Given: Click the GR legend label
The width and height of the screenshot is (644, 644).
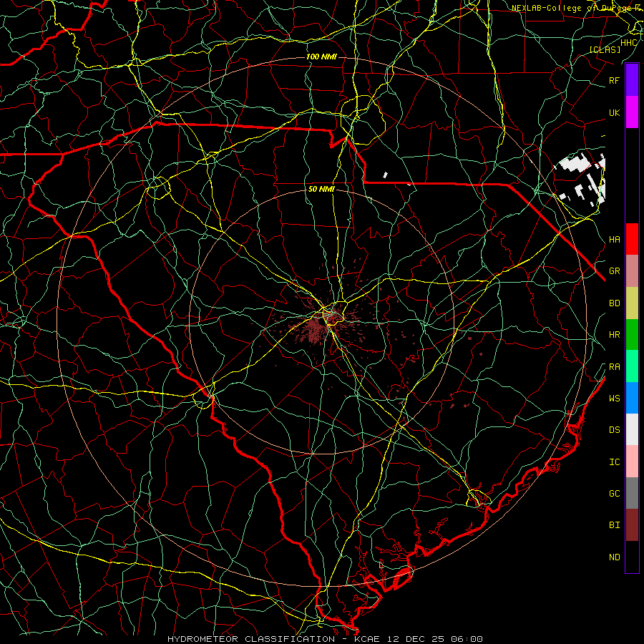Looking at the screenshot, I should tap(614, 271).
